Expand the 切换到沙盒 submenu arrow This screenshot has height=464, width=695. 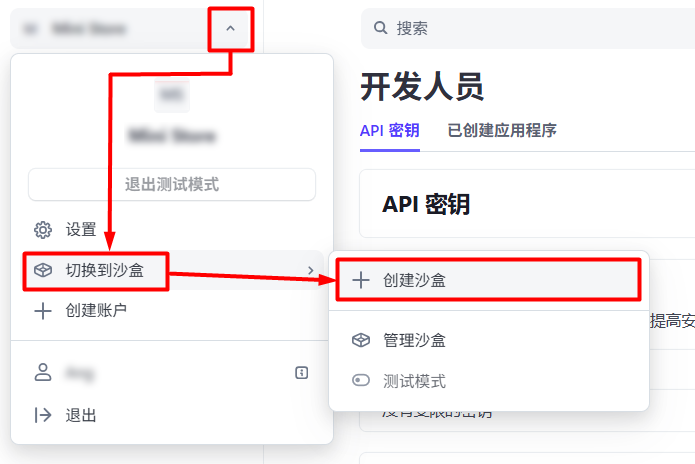(311, 270)
